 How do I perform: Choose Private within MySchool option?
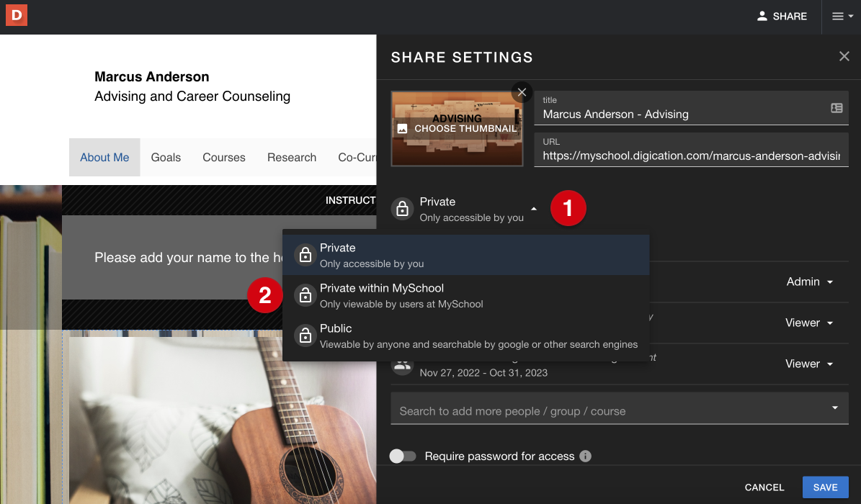tap(465, 295)
